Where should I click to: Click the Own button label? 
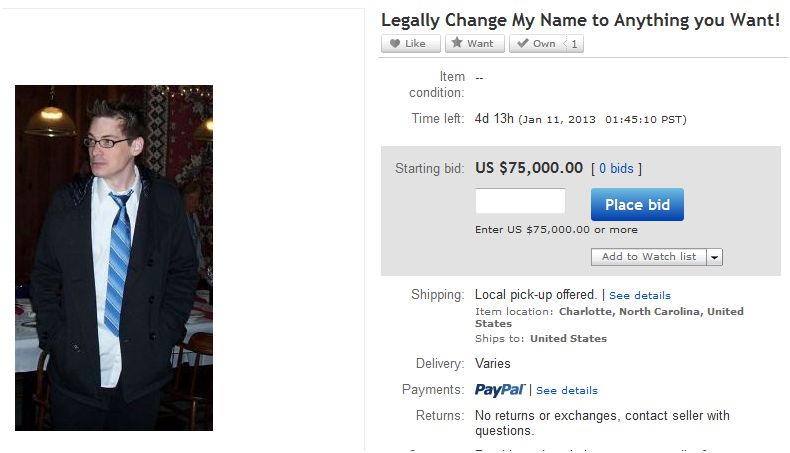tap(544, 44)
